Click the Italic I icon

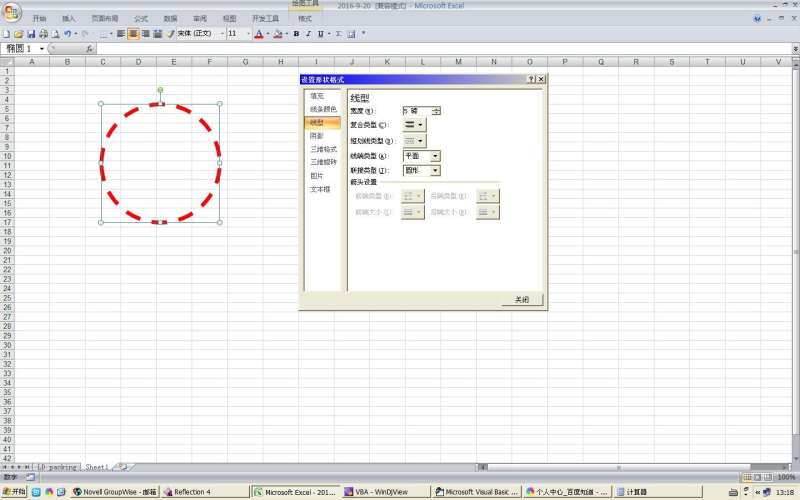click(x=308, y=34)
